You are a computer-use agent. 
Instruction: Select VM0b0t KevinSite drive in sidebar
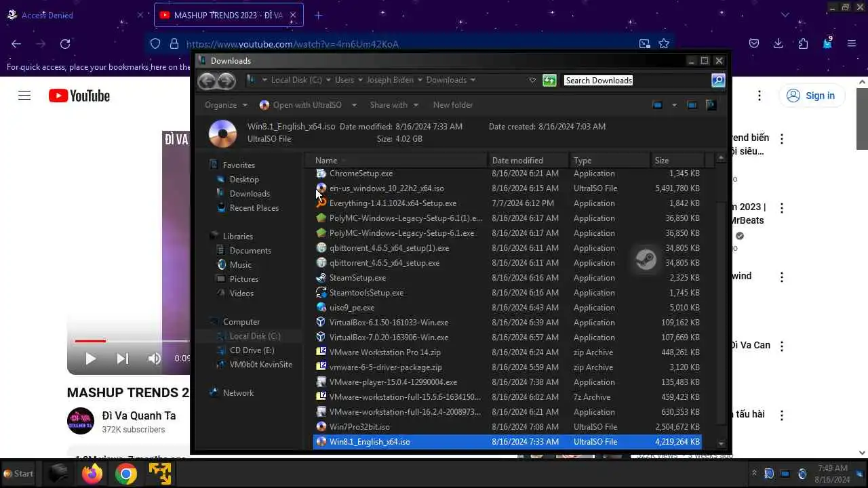(261, 365)
